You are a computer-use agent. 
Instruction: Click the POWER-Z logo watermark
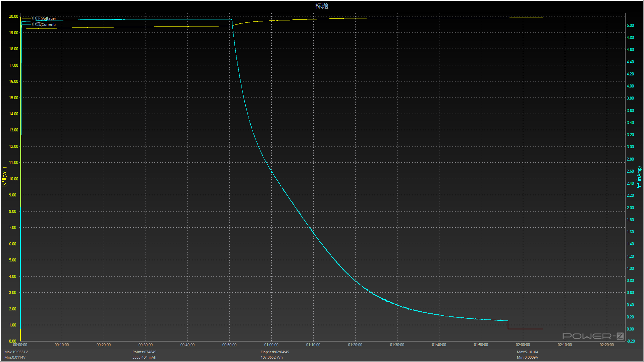tap(593, 336)
